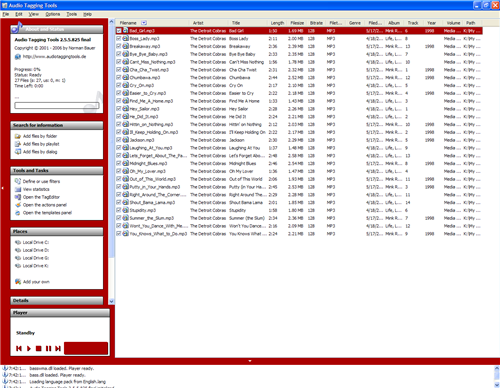Skip to next track in Player

(x=58, y=348)
